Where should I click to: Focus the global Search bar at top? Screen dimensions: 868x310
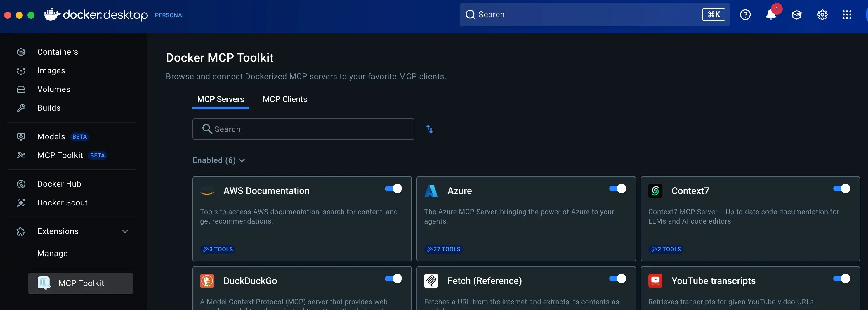click(595, 15)
